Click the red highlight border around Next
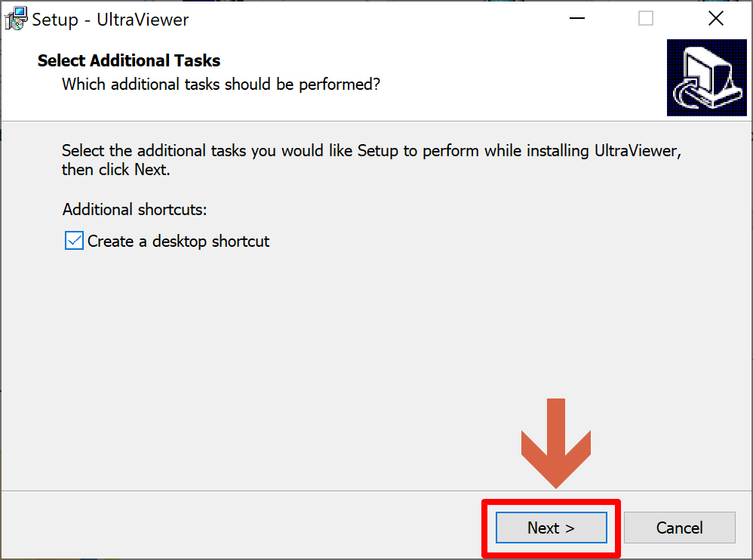 tap(552, 503)
